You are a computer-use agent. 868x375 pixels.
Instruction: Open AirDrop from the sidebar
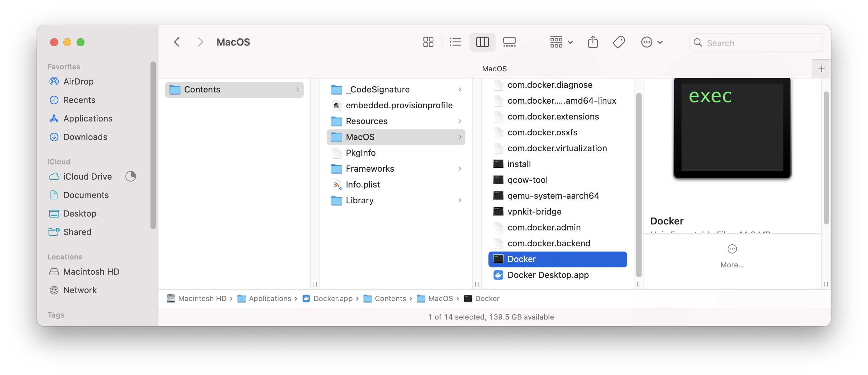point(79,81)
